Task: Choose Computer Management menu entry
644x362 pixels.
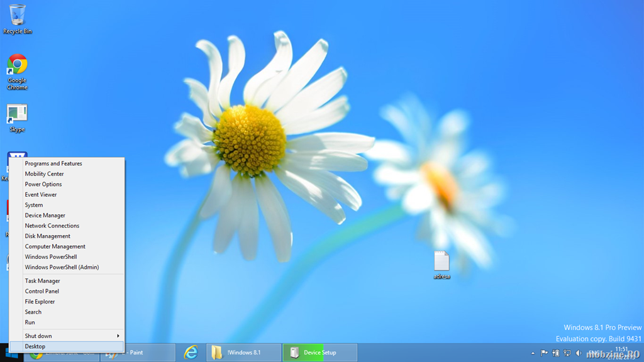Action: (x=67, y=246)
